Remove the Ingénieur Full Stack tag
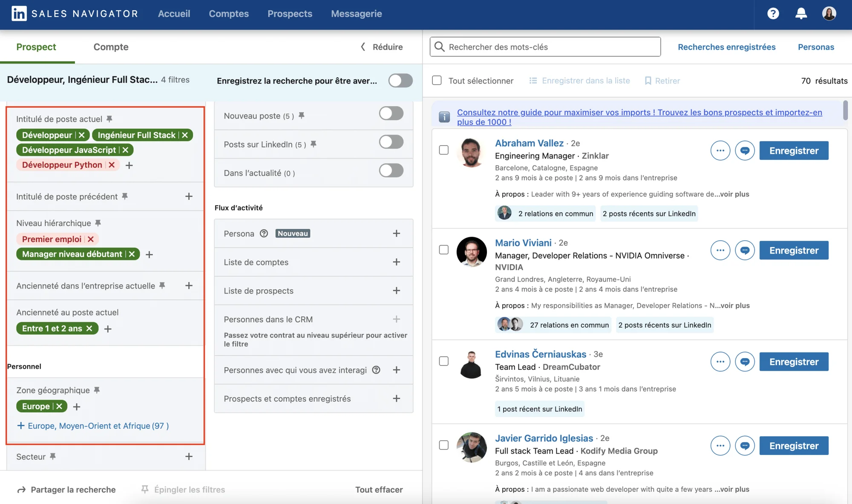This screenshot has height=504, width=852. (x=185, y=135)
